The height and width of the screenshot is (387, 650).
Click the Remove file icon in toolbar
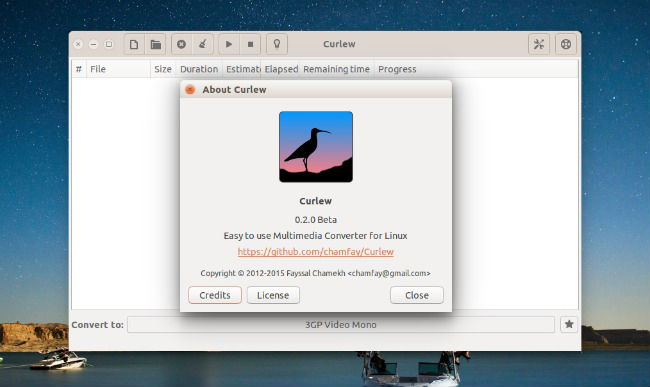pyautogui.click(x=182, y=44)
